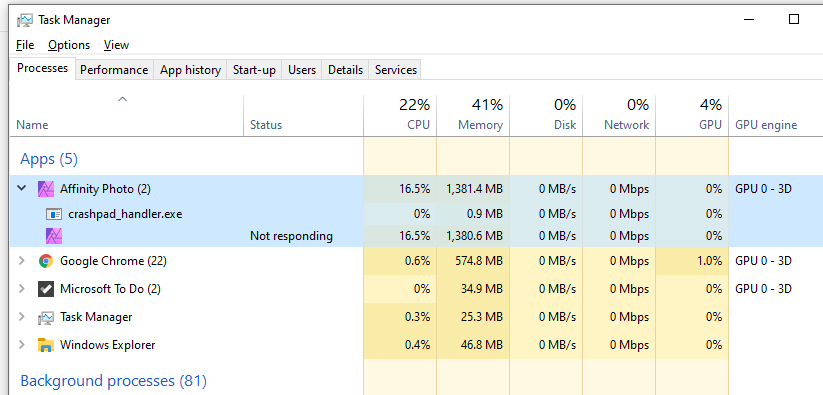Click the 1,381.4 MB memory value

(x=474, y=189)
